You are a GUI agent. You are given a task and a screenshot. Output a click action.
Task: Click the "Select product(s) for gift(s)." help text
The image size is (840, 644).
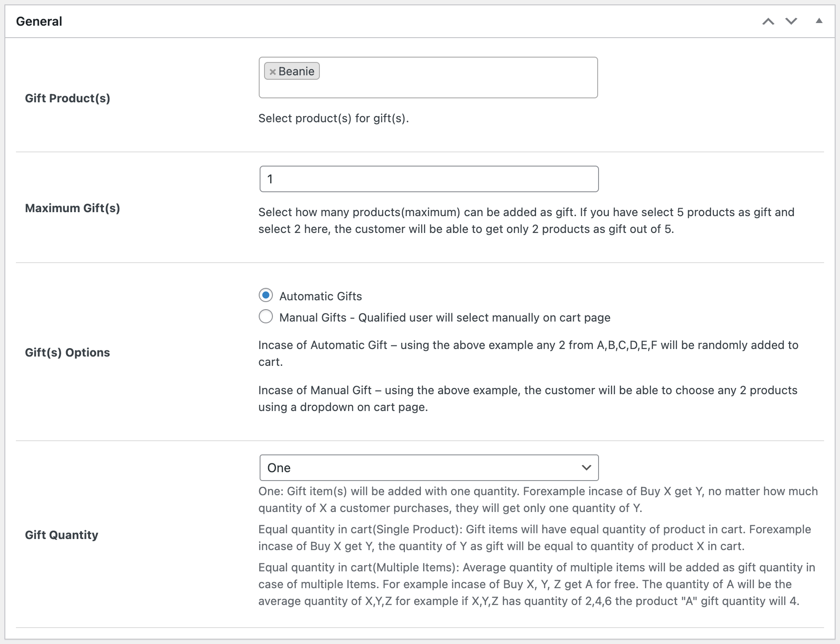333,119
